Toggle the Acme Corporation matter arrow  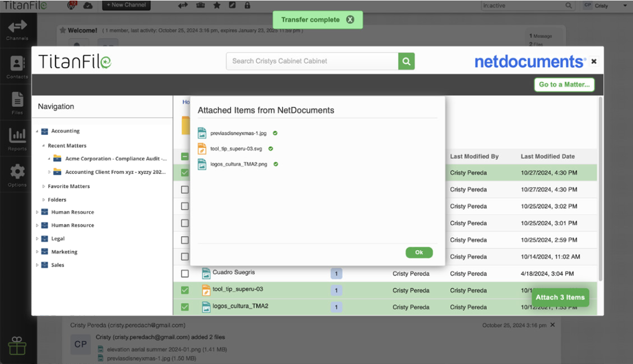(49, 159)
